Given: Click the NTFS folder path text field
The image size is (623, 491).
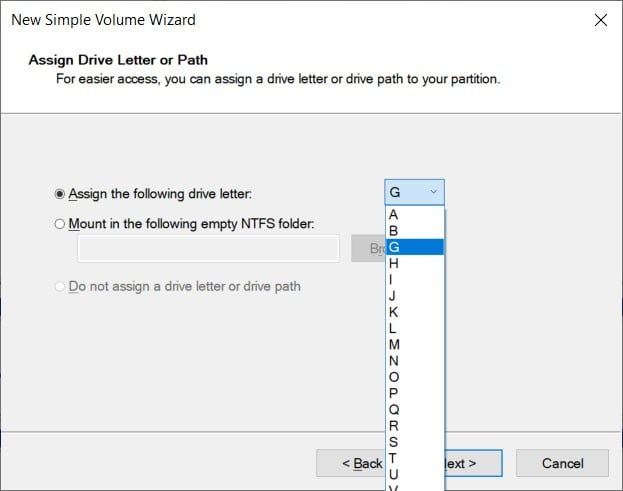Looking at the screenshot, I should click(208, 249).
